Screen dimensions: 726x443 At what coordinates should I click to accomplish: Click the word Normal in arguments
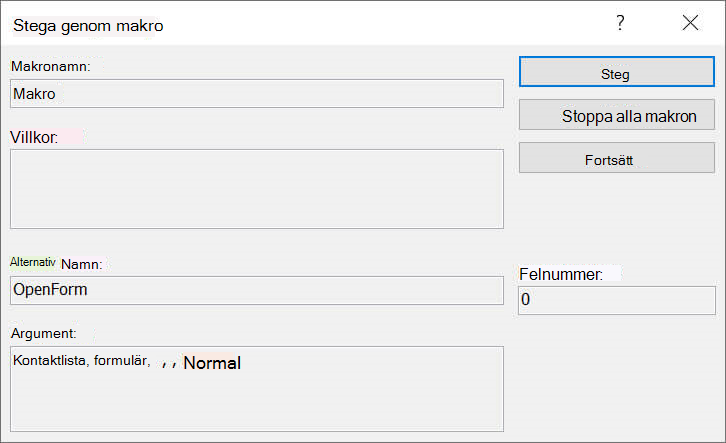pyautogui.click(x=212, y=362)
